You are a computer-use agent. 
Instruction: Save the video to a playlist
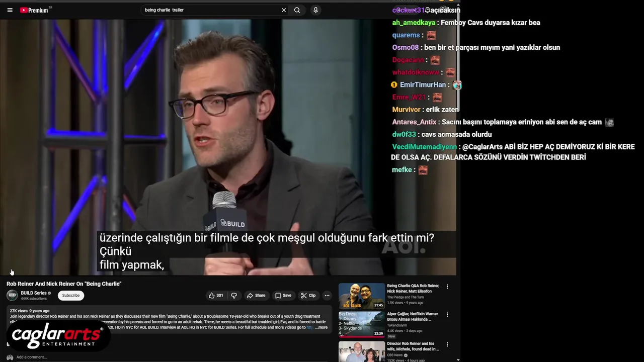coord(283,296)
